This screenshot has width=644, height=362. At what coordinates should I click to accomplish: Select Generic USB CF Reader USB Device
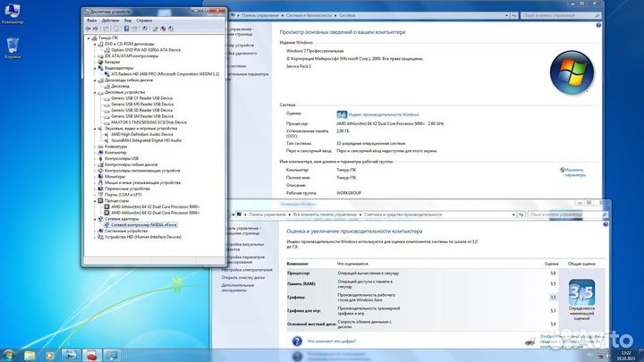click(x=141, y=98)
